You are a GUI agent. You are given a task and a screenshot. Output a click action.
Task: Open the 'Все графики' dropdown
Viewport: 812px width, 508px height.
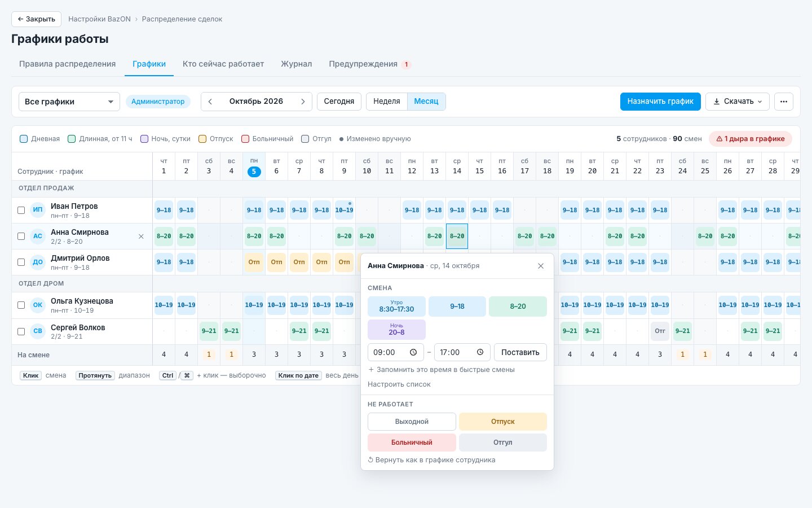pyautogui.click(x=69, y=102)
